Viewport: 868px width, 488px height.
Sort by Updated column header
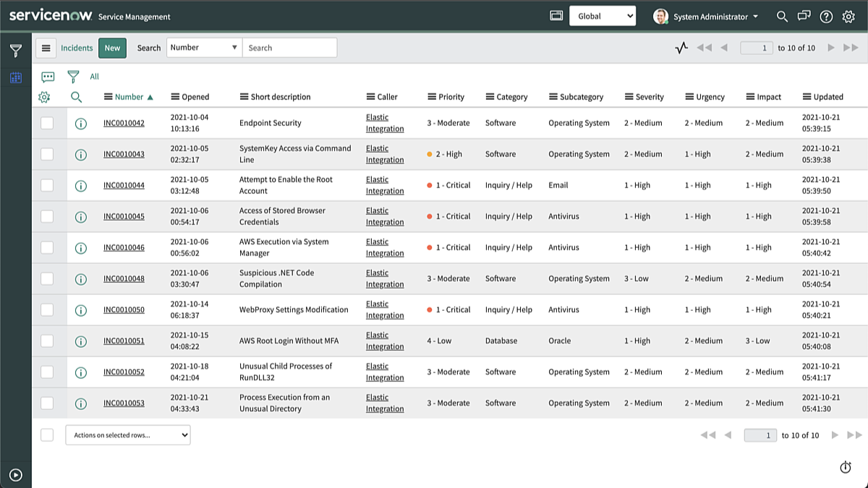point(828,97)
